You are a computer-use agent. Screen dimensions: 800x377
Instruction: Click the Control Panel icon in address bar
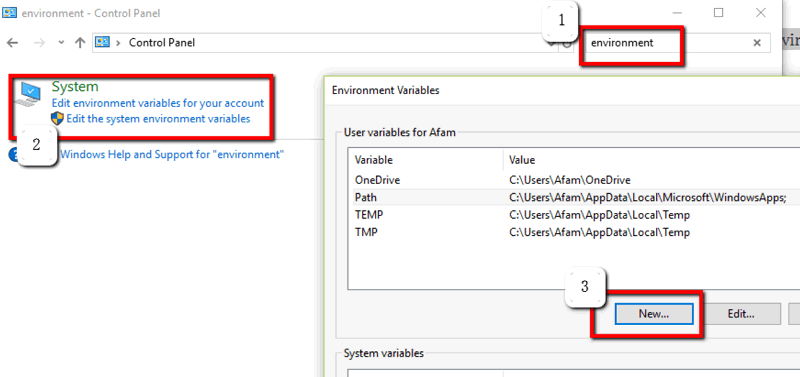(x=103, y=42)
